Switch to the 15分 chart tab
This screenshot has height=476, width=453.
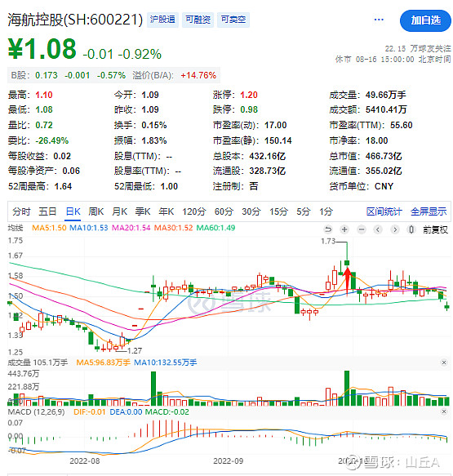point(278,211)
